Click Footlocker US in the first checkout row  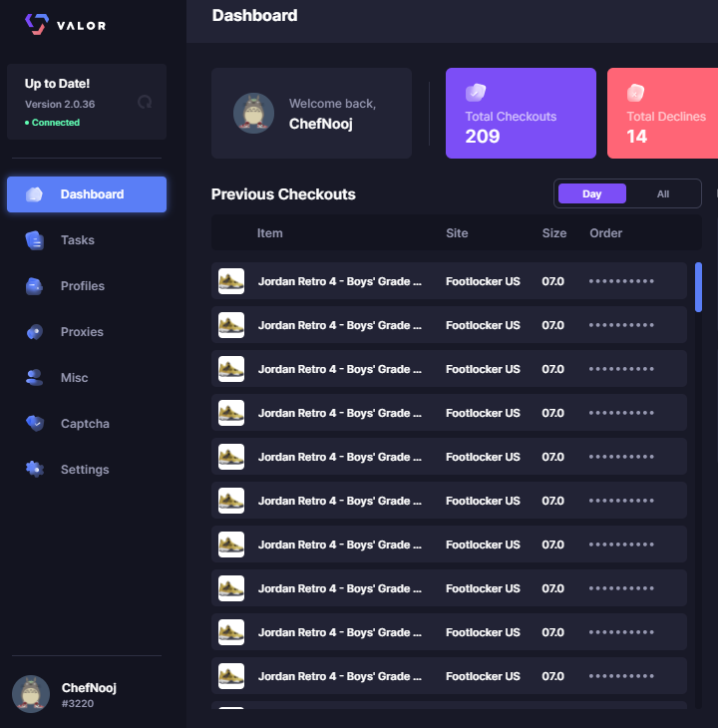483,281
